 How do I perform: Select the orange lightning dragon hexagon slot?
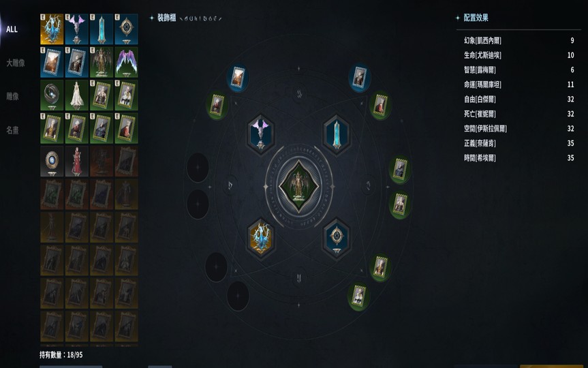point(261,239)
